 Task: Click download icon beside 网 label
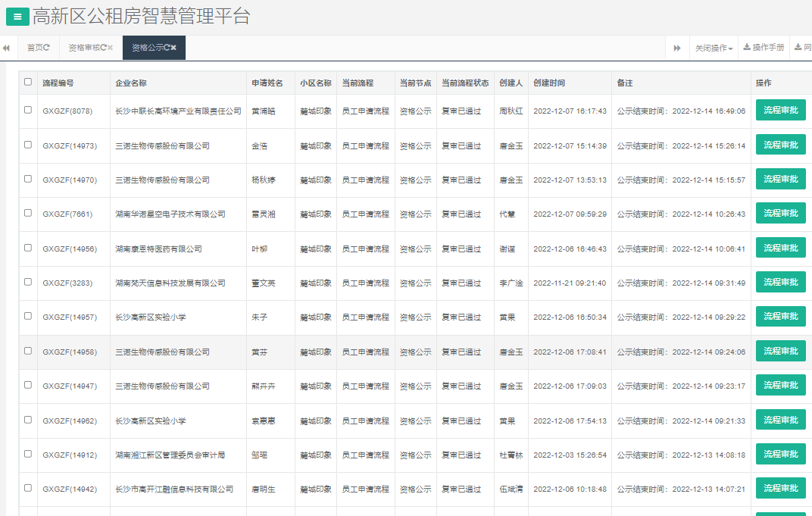coord(797,47)
